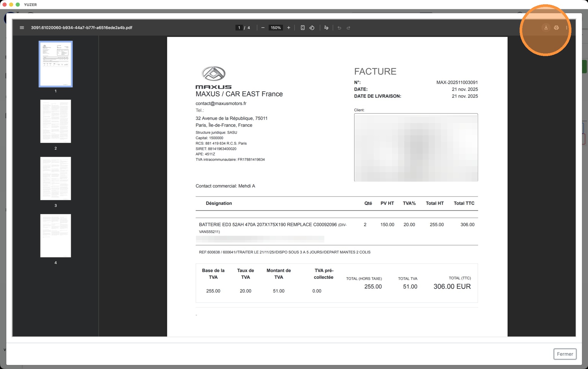Click the fit to page icon
This screenshot has height=369, width=588.
tap(302, 28)
